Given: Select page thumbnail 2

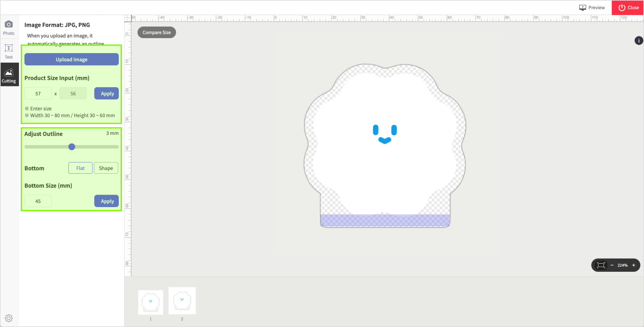Looking at the screenshot, I should (182, 301).
